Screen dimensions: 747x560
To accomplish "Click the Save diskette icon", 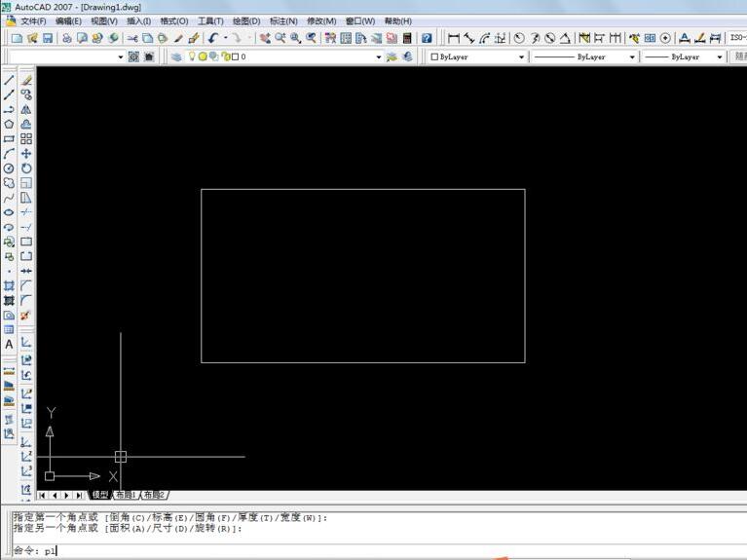I will [x=48, y=38].
